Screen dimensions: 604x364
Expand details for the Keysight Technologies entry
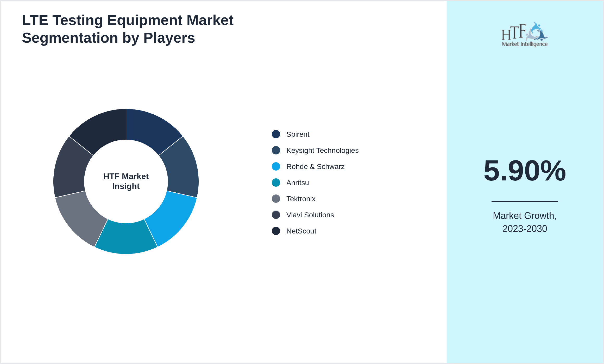coord(323,150)
